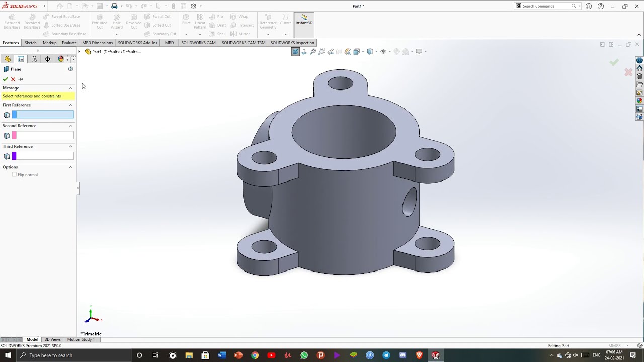The height and width of the screenshot is (362, 644).
Task: Collapse the First Reference section
Action: coord(70,105)
